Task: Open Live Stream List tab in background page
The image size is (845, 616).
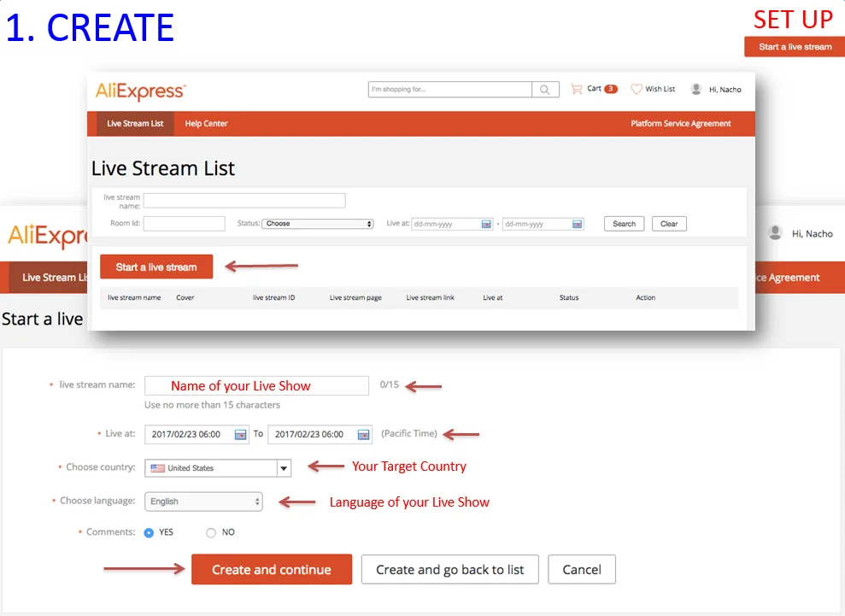Action: pyautogui.click(x=49, y=278)
